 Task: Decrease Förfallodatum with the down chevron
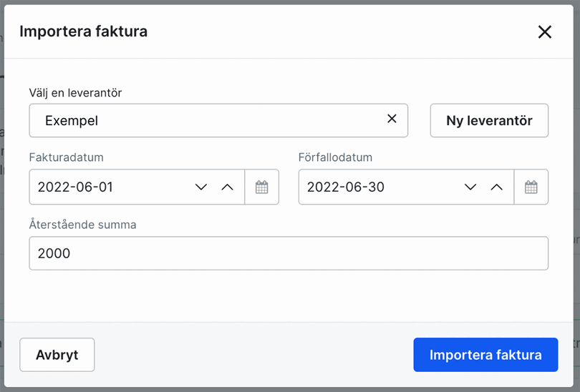tap(470, 187)
